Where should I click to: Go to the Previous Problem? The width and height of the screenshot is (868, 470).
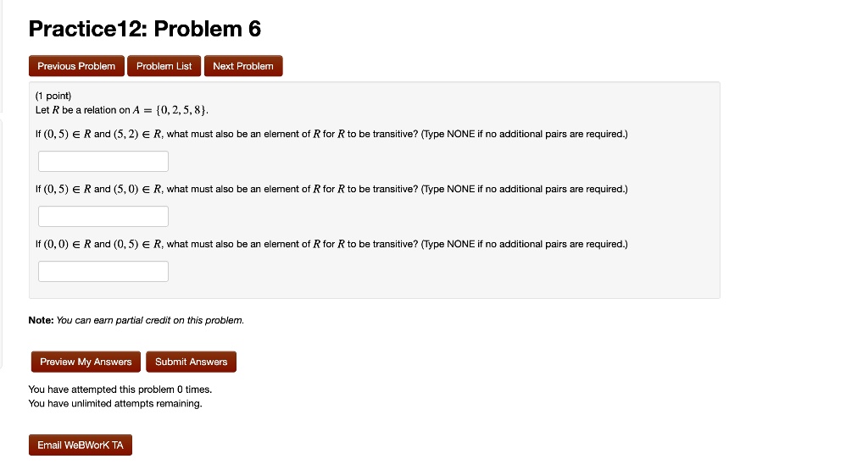[x=76, y=66]
